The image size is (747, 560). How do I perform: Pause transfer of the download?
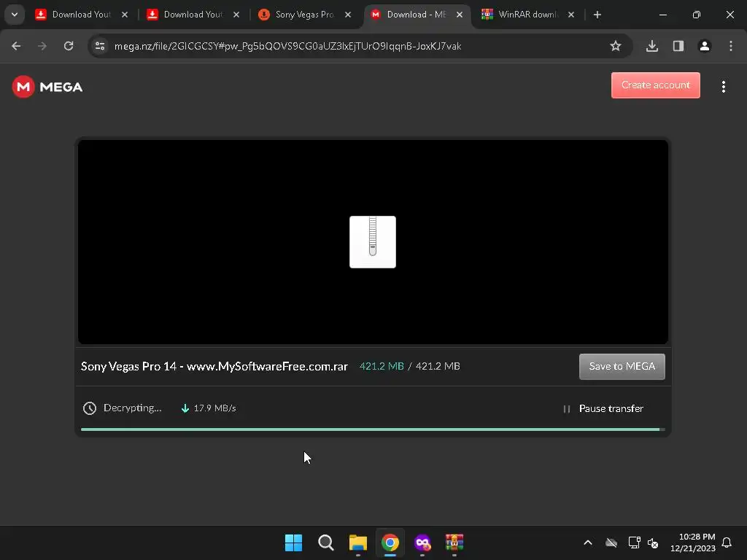603,408
